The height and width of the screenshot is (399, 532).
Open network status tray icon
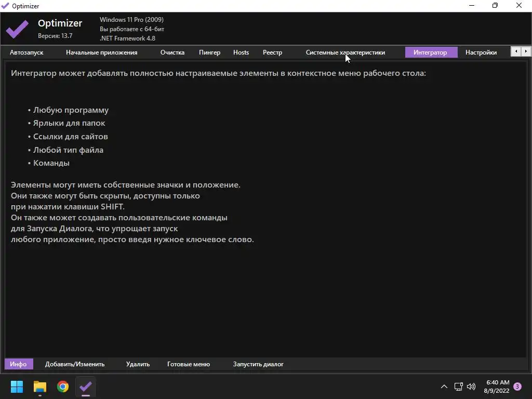458,387
